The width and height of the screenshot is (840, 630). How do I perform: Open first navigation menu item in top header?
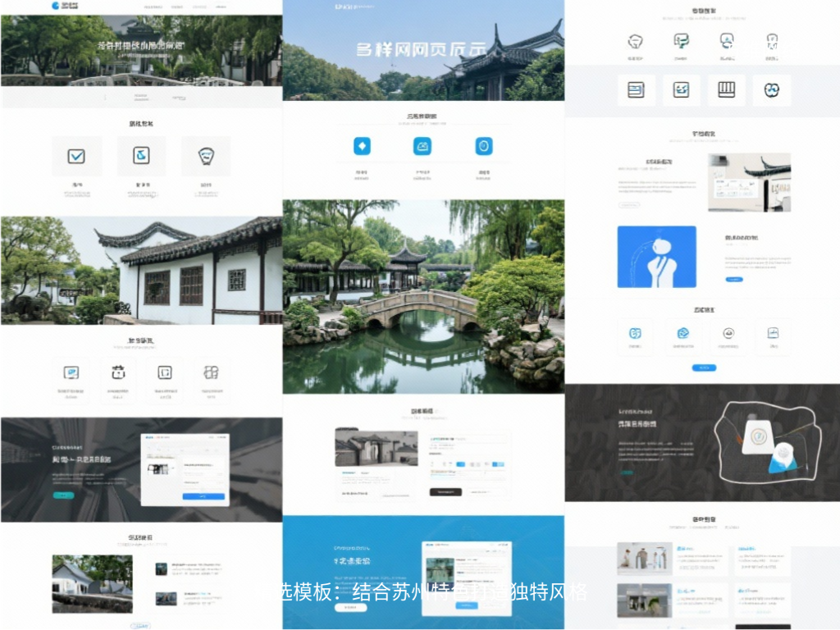click(153, 7)
